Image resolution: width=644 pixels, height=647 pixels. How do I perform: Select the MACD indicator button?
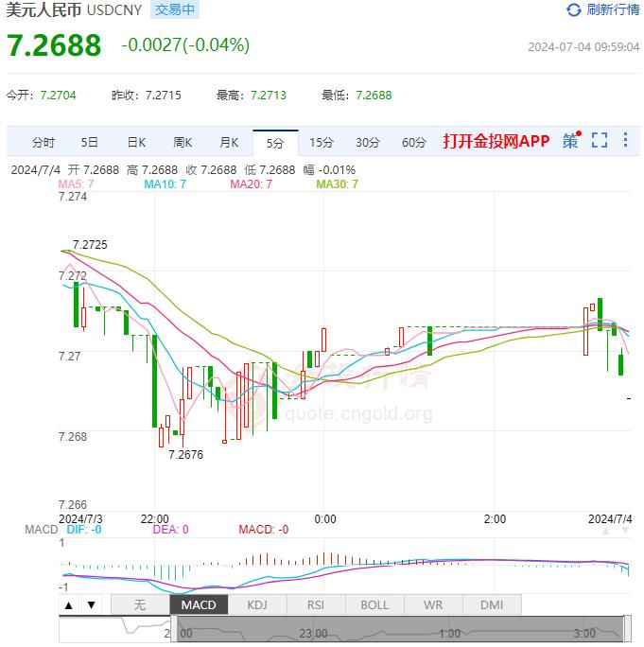coord(199,605)
